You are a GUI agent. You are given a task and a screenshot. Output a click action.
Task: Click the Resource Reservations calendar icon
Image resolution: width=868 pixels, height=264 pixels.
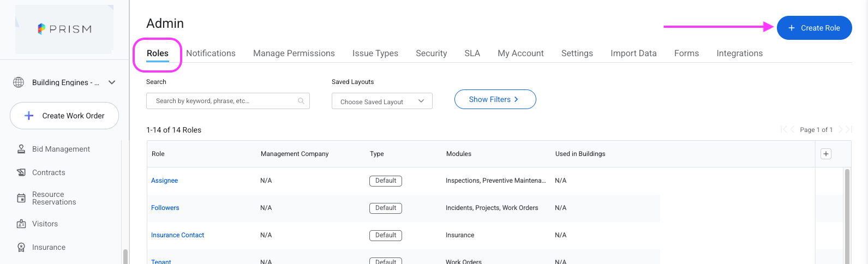pyautogui.click(x=21, y=198)
